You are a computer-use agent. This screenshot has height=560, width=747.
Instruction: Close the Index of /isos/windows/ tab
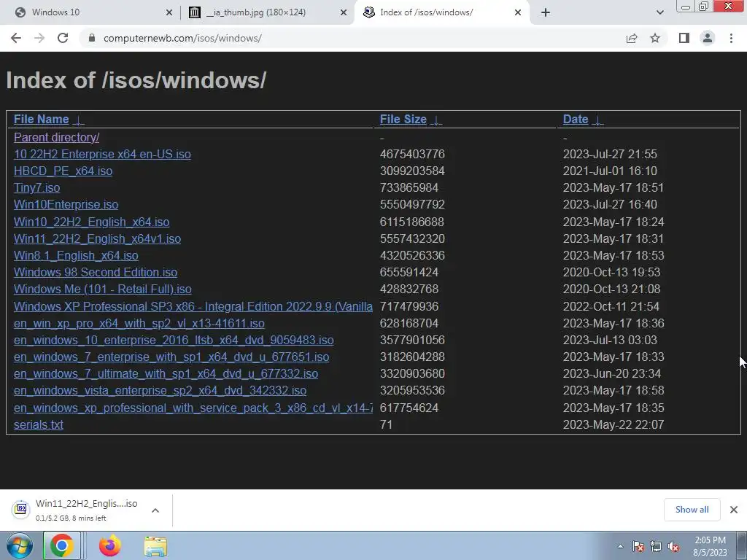pyautogui.click(x=518, y=12)
